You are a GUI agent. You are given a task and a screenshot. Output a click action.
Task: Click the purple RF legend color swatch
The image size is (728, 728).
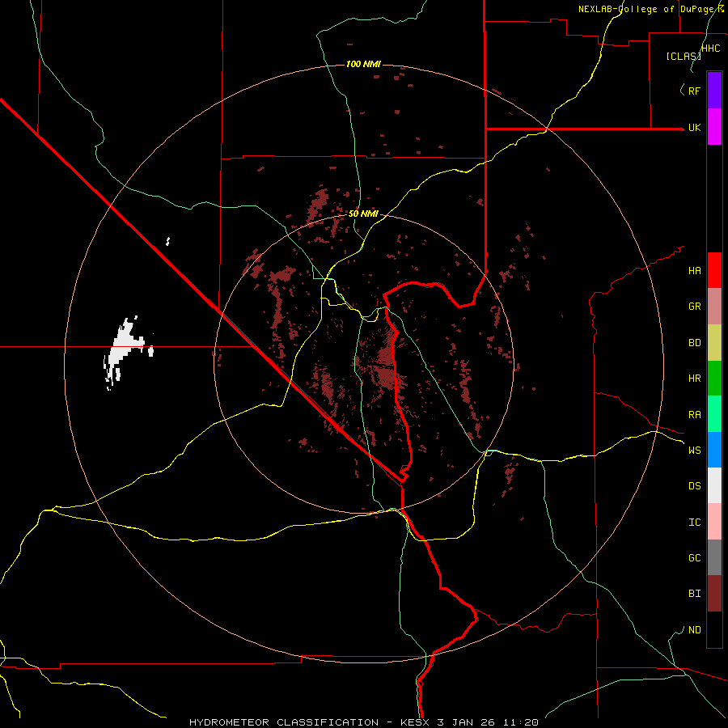coord(714,91)
